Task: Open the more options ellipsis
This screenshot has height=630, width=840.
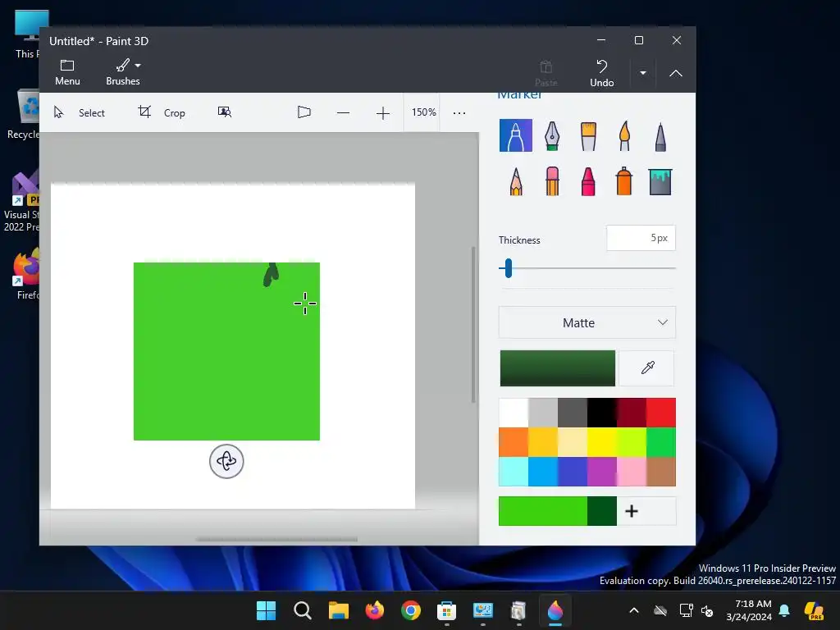Action: (x=459, y=113)
